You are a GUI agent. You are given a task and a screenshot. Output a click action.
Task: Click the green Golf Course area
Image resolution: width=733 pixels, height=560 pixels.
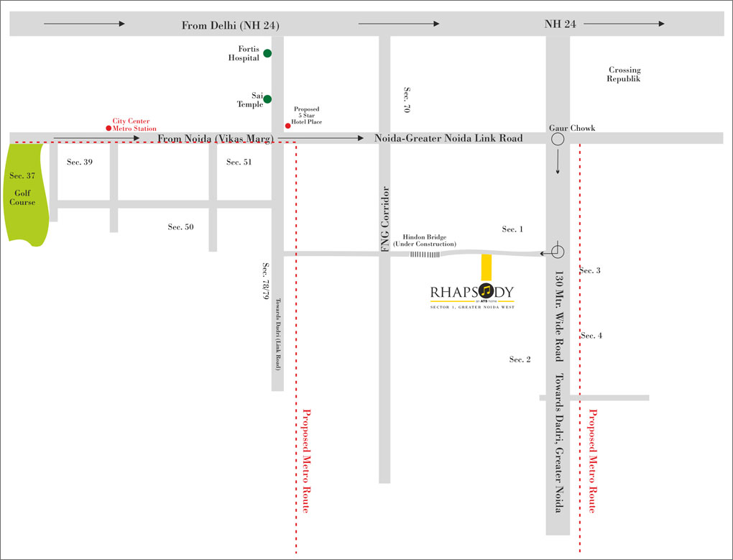click(23, 196)
